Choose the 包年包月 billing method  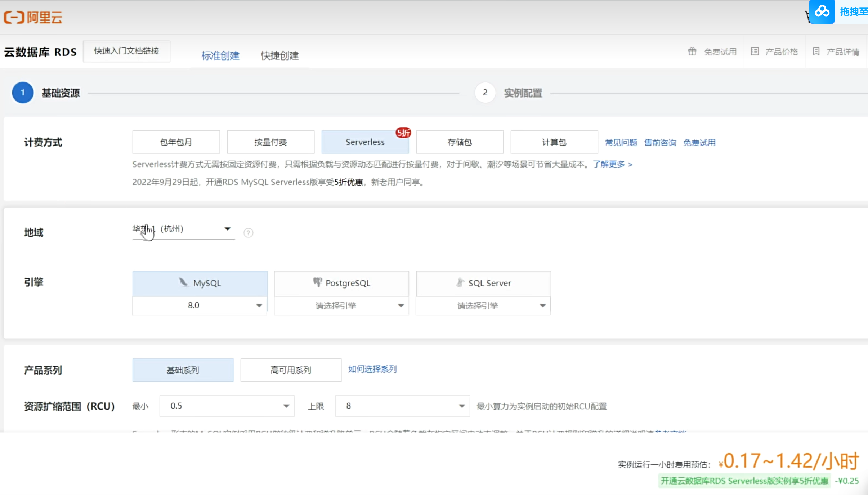pos(176,142)
